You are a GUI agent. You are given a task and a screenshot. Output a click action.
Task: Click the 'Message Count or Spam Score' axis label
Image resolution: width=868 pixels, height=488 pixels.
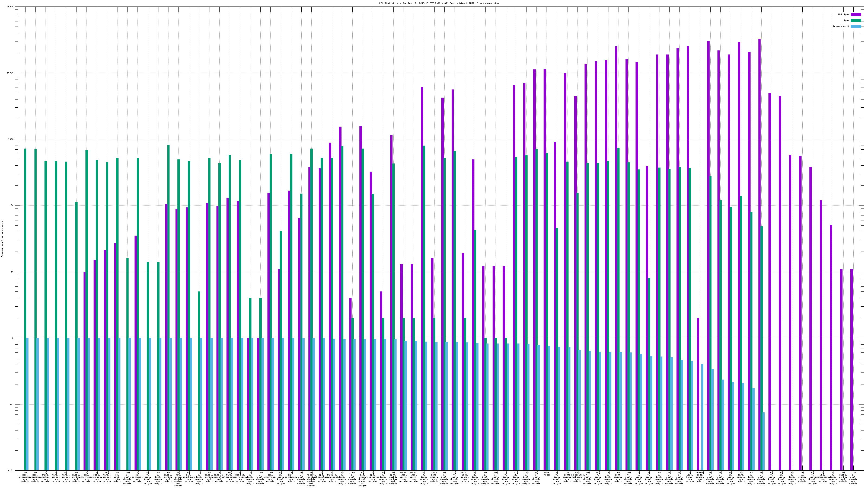coord(2,239)
